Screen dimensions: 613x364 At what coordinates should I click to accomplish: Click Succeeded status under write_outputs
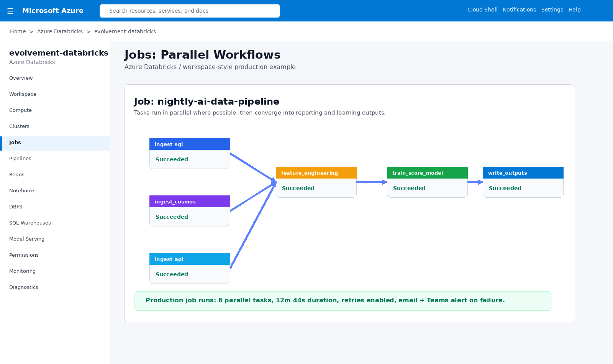tap(505, 188)
